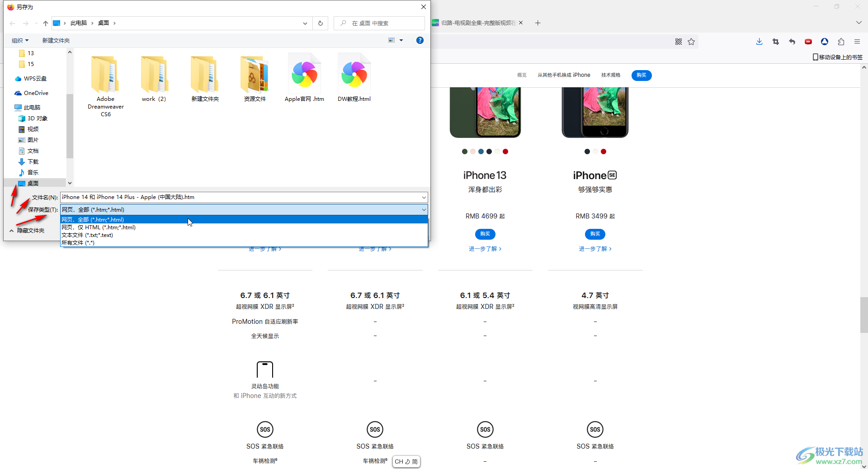Open the view mode dropdown in dialog
868x469 pixels.
tap(401, 40)
